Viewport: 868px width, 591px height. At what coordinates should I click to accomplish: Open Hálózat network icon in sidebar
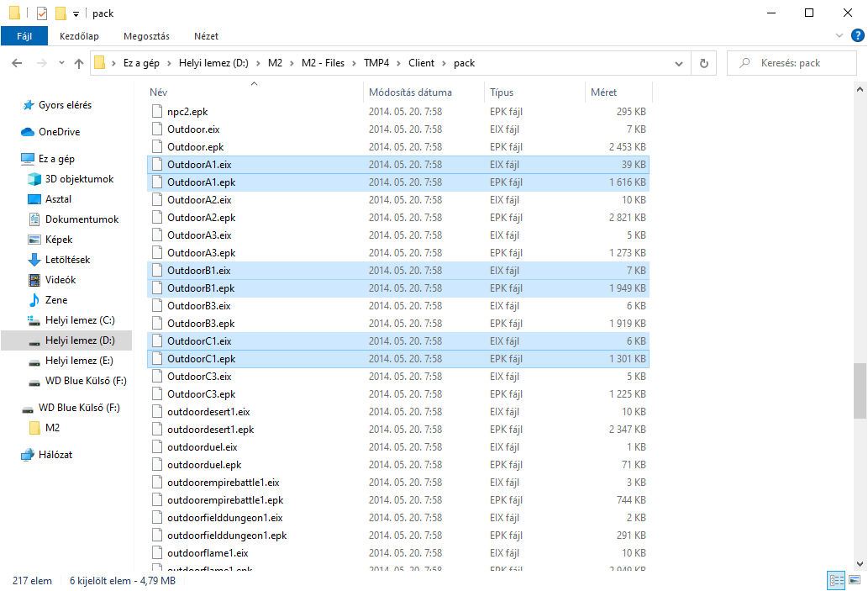28,455
